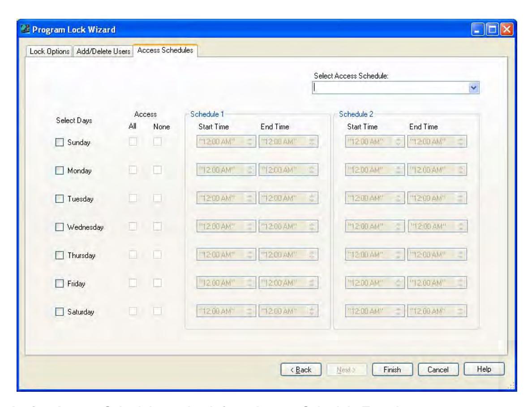Image resolution: width=532 pixels, height=407 pixels.
Task: Check Access All for Saturday
Action: click(x=133, y=311)
